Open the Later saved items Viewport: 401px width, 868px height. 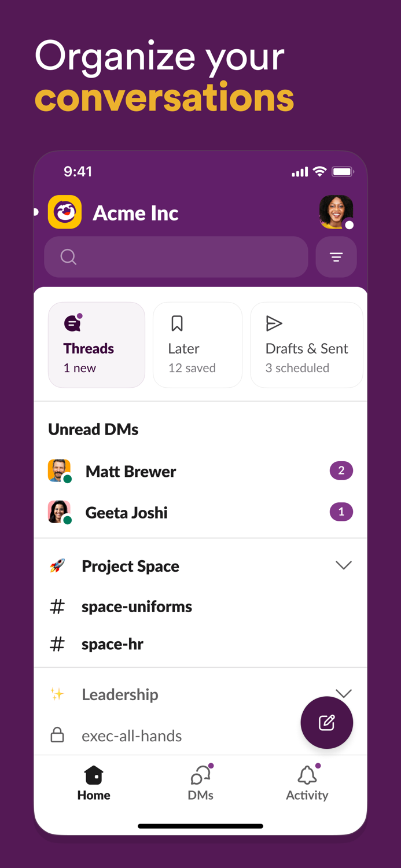click(x=197, y=344)
